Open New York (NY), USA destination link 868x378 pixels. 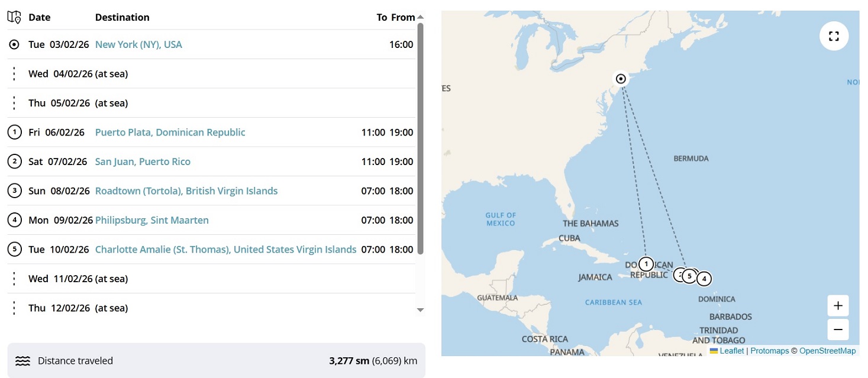(x=138, y=44)
